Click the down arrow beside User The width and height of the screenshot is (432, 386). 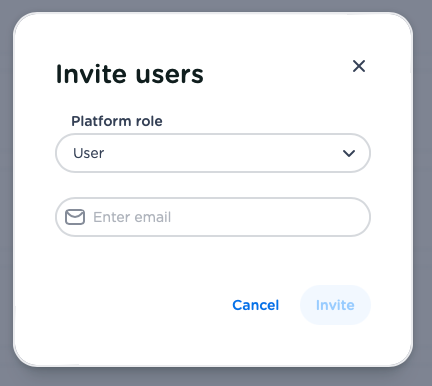[x=349, y=153]
